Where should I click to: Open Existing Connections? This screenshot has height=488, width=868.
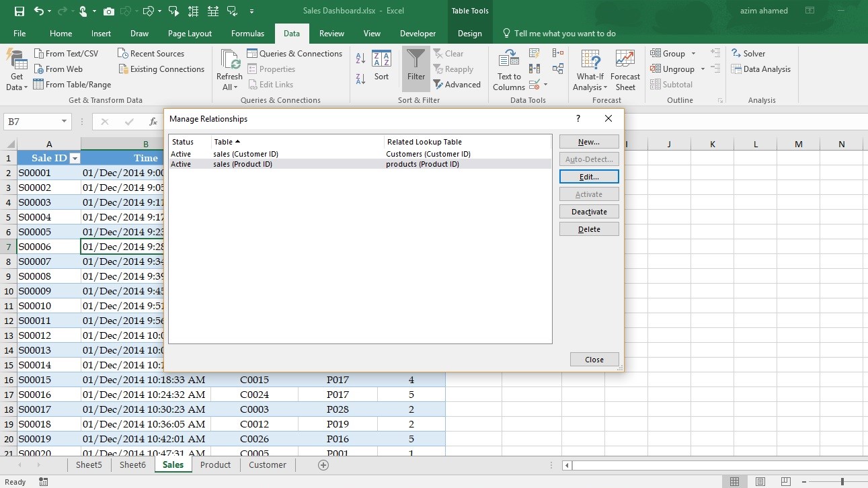coord(161,69)
